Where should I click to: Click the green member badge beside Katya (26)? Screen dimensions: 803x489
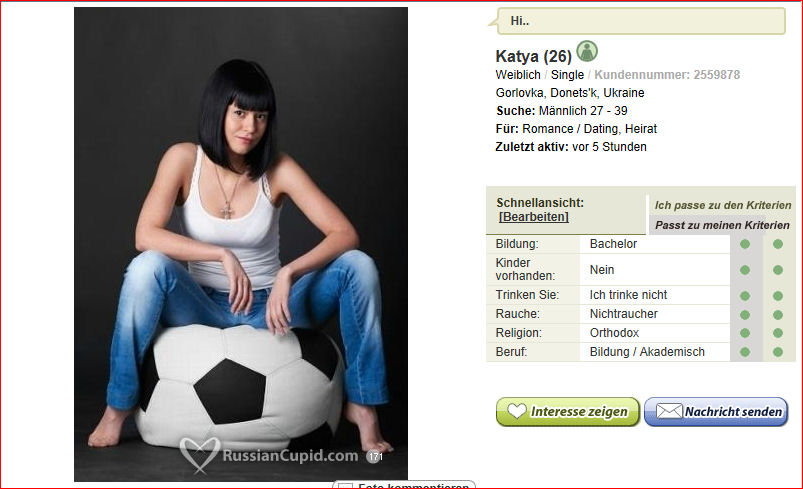[x=587, y=51]
